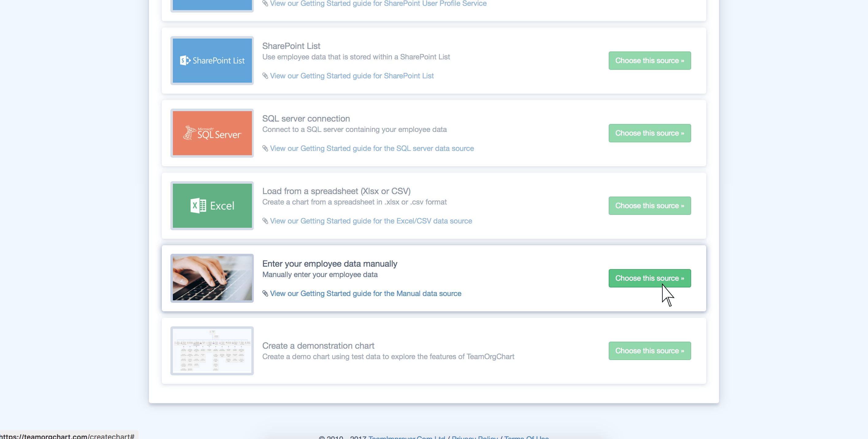Choose the SQL server connection source
868x439 pixels.
649,133
